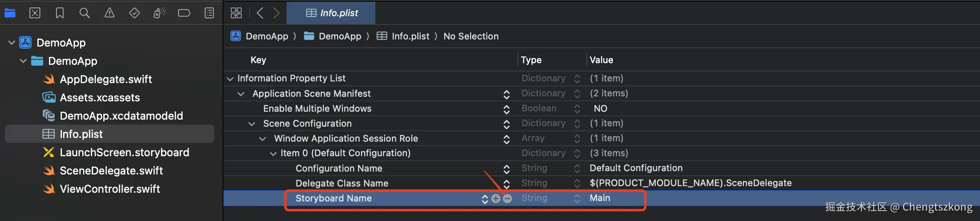Remove Storyboard Name row with minus button
The height and width of the screenshot is (221, 980).
coord(507,199)
